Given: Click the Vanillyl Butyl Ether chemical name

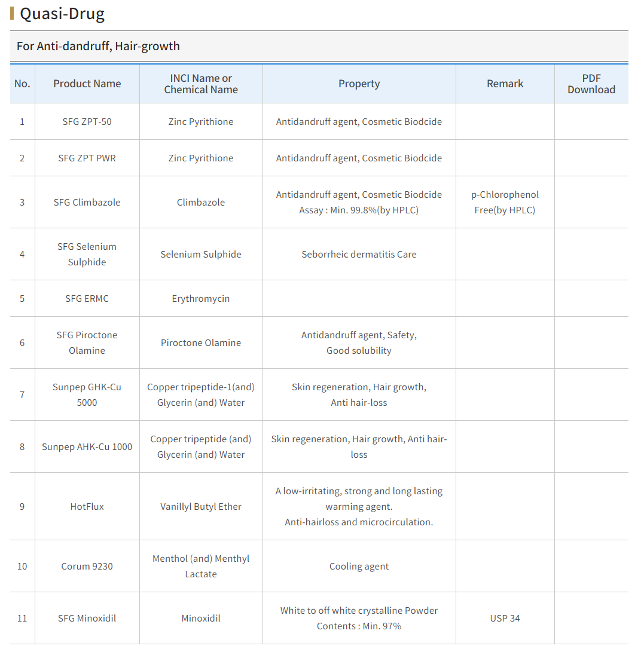Looking at the screenshot, I should pyautogui.click(x=201, y=507).
